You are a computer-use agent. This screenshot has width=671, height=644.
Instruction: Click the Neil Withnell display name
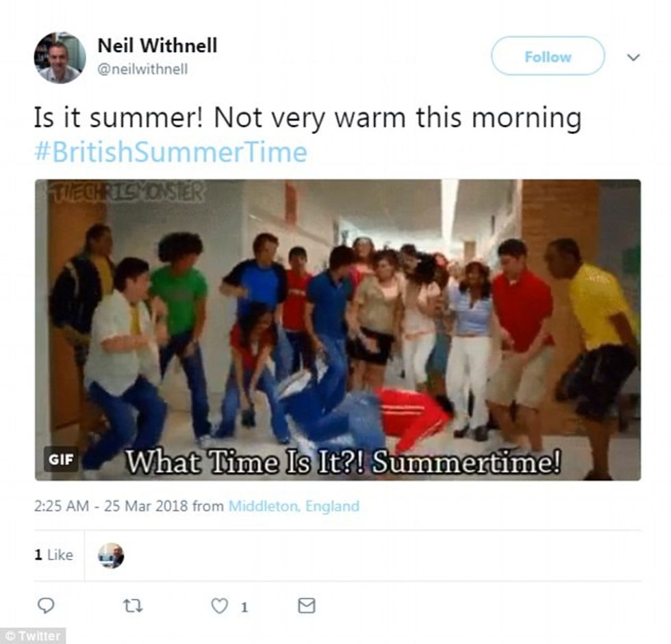pos(157,45)
